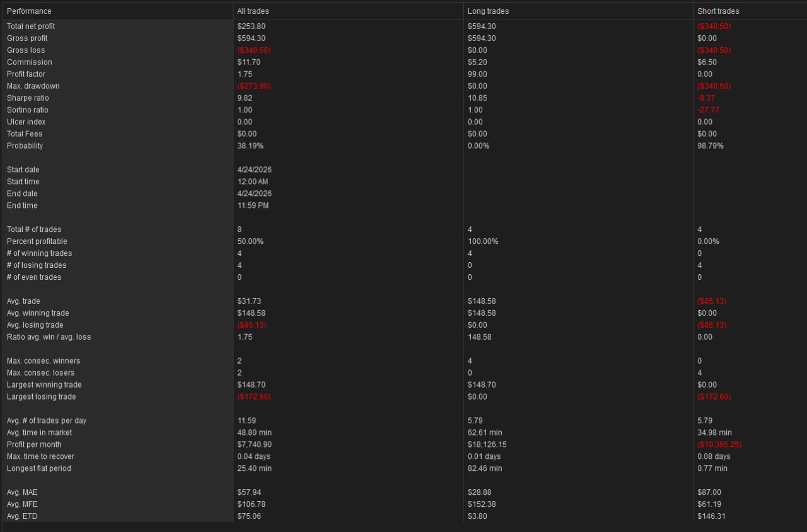
Task: Click the Largest losing trade value ($172.60) under All trades
Action: click(253, 397)
